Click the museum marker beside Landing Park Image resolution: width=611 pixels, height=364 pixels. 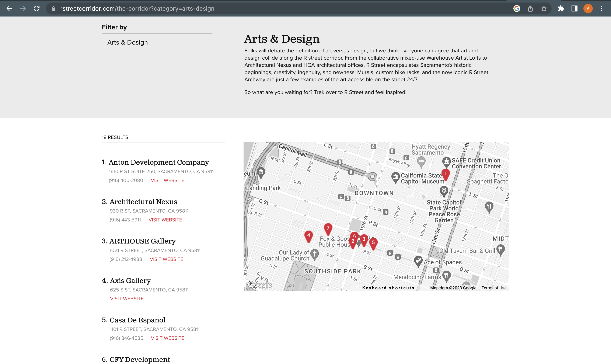[x=261, y=172]
